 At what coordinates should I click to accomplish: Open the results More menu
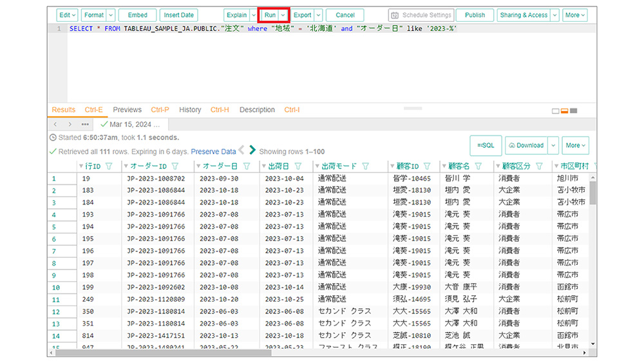tap(575, 146)
